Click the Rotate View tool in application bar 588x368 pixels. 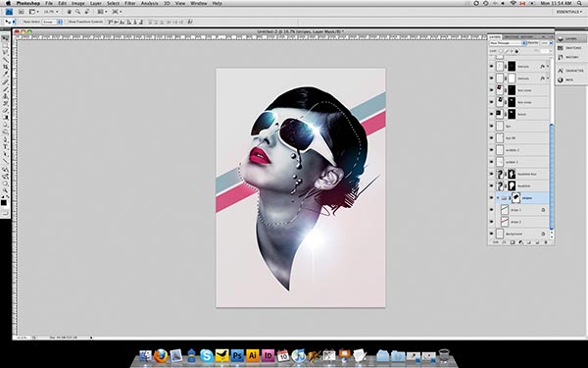coord(86,12)
